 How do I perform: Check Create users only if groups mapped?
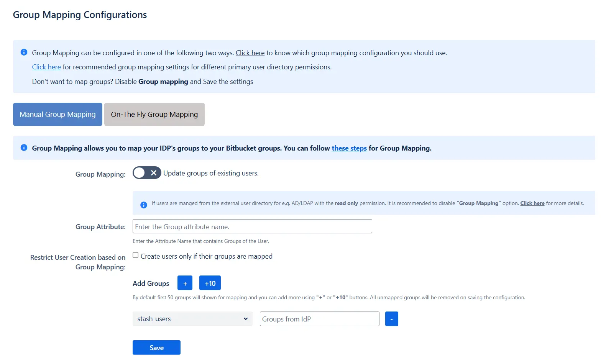(x=136, y=255)
